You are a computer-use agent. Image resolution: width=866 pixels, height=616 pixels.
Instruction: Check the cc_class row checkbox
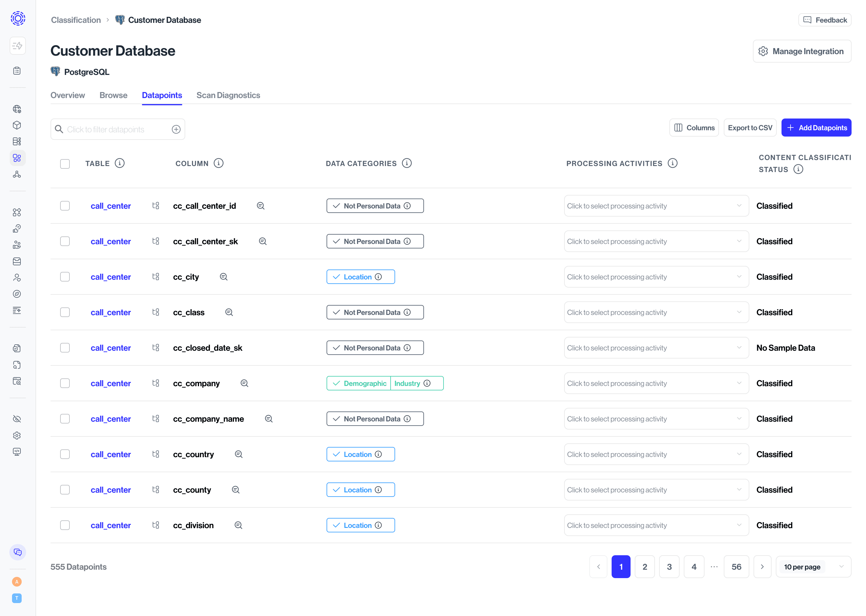(65, 312)
